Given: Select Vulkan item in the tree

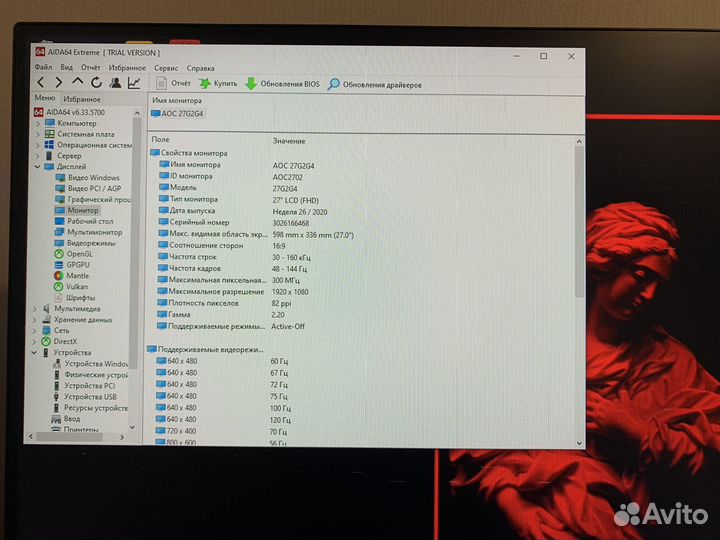Looking at the screenshot, I should pyautogui.click(x=77, y=287).
